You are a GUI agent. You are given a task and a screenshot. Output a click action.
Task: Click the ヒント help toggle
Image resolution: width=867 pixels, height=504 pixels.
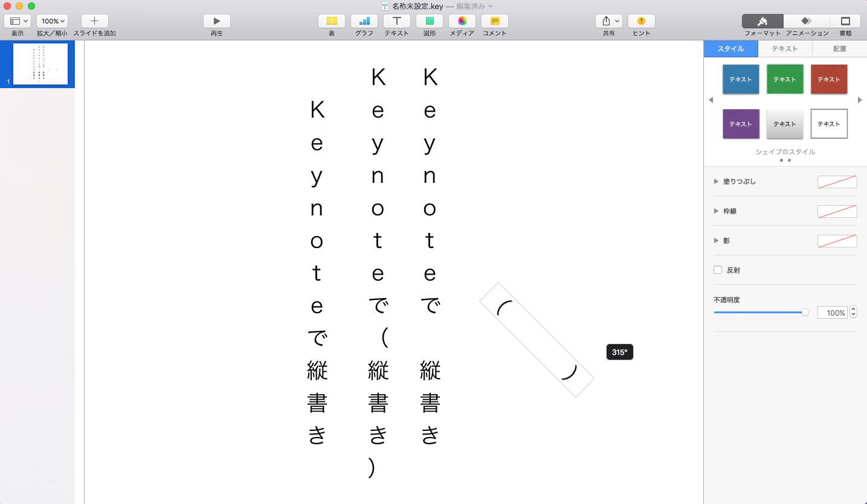[640, 21]
